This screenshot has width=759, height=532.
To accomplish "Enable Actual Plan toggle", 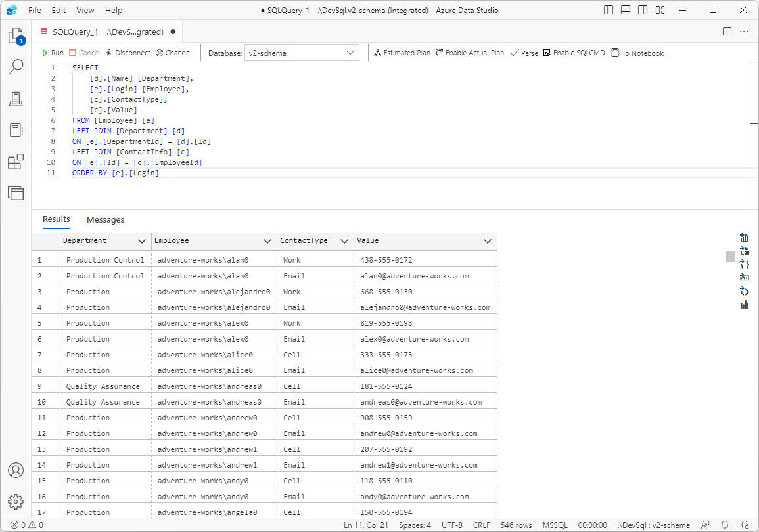I will tap(470, 53).
